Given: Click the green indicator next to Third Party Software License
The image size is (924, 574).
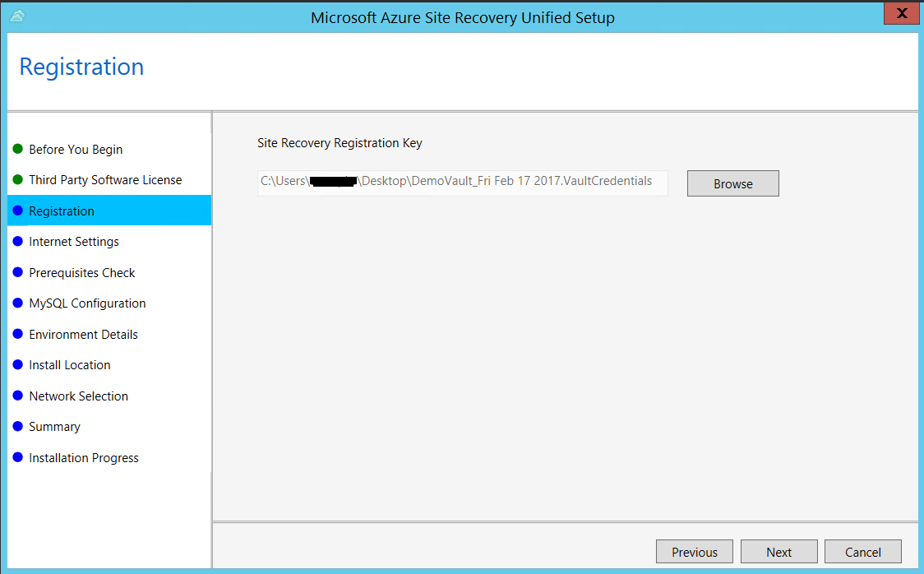Looking at the screenshot, I should click(19, 179).
